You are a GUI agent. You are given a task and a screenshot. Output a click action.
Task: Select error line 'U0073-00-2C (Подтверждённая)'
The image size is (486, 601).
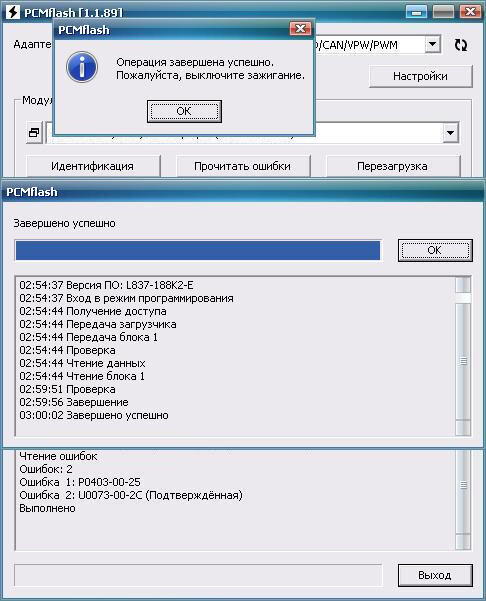click(x=131, y=495)
